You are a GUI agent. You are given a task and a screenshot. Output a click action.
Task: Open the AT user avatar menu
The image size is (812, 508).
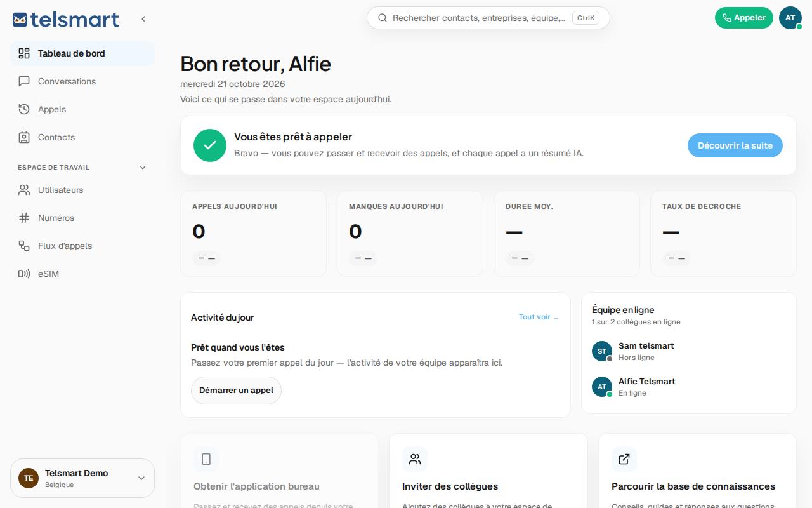click(790, 18)
